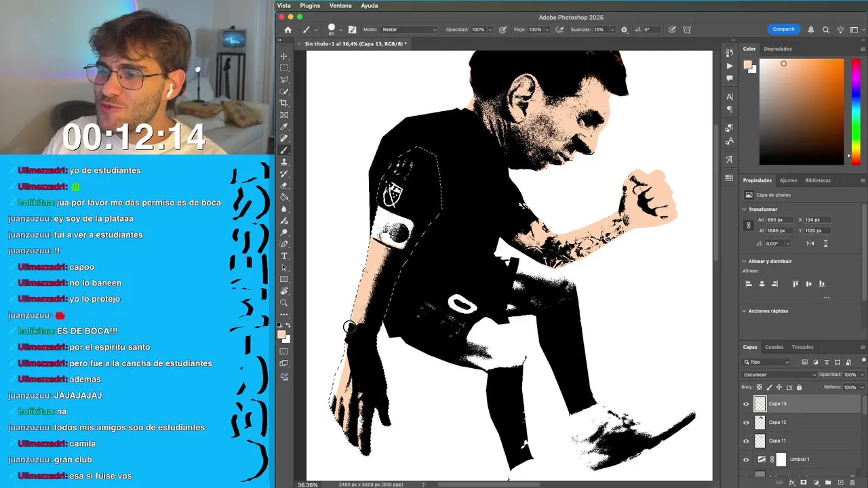Hide Capa 11 layer visibility

pyautogui.click(x=746, y=441)
